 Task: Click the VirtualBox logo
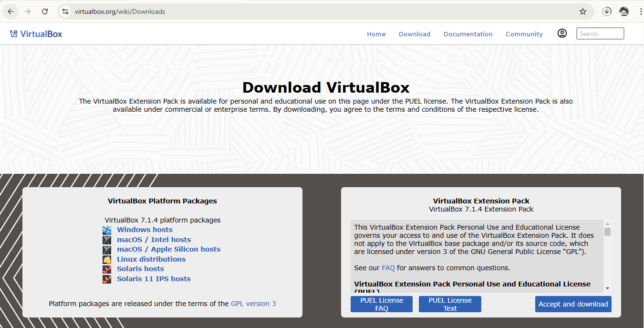click(36, 33)
